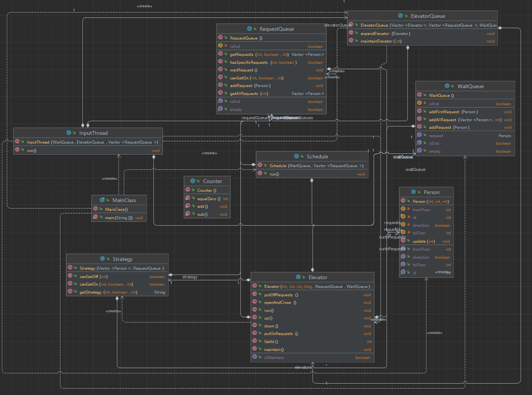
Task: Click the method icon next to waitRequest()
Action: [220, 70]
